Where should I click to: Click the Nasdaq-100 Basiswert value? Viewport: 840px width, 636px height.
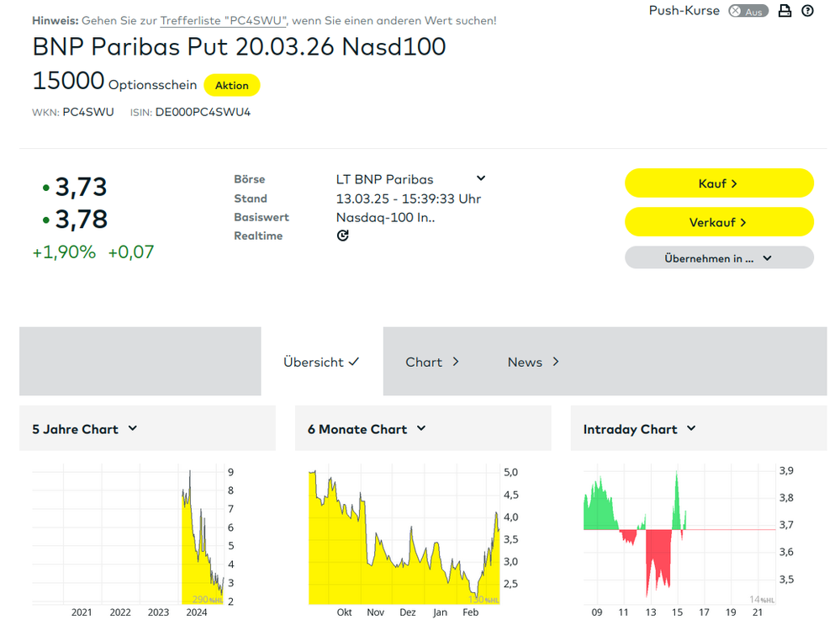(385, 217)
